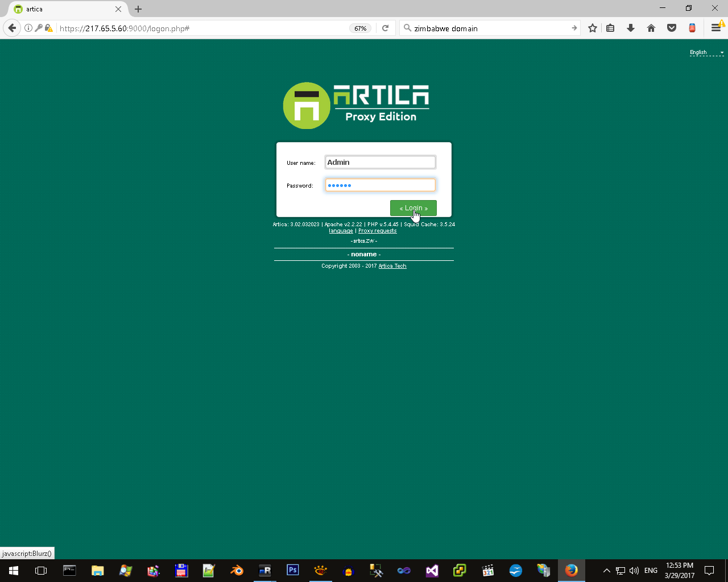Open the blue floppy disk taskbar app

coord(181,571)
